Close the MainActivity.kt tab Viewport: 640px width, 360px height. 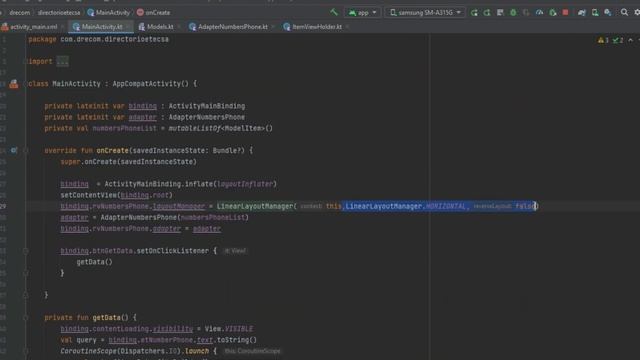click(x=128, y=27)
